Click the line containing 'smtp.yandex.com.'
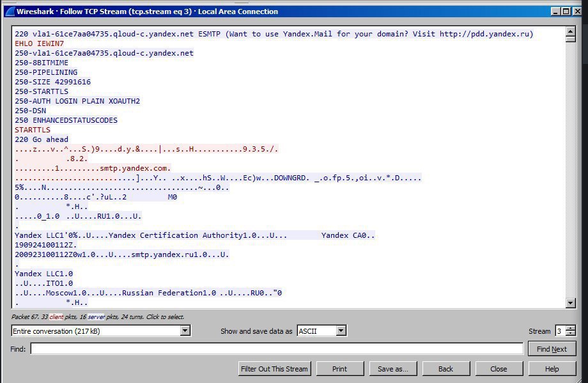 point(93,168)
